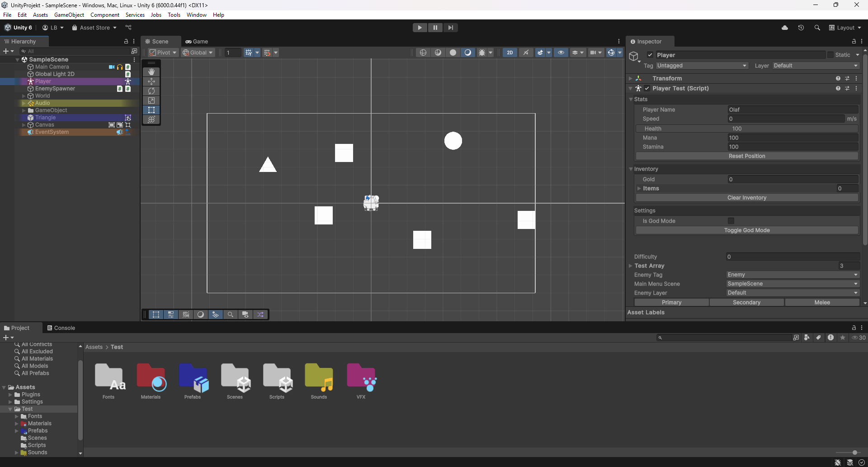Screen dimensions: 868x467
Task: Expand the Transform component
Action: click(x=631, y=78)
